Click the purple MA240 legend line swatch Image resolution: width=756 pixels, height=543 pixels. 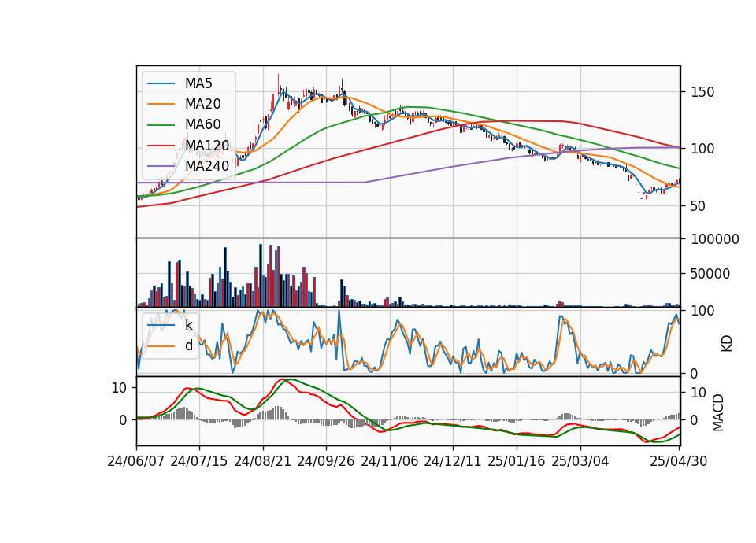coord(161,166)
